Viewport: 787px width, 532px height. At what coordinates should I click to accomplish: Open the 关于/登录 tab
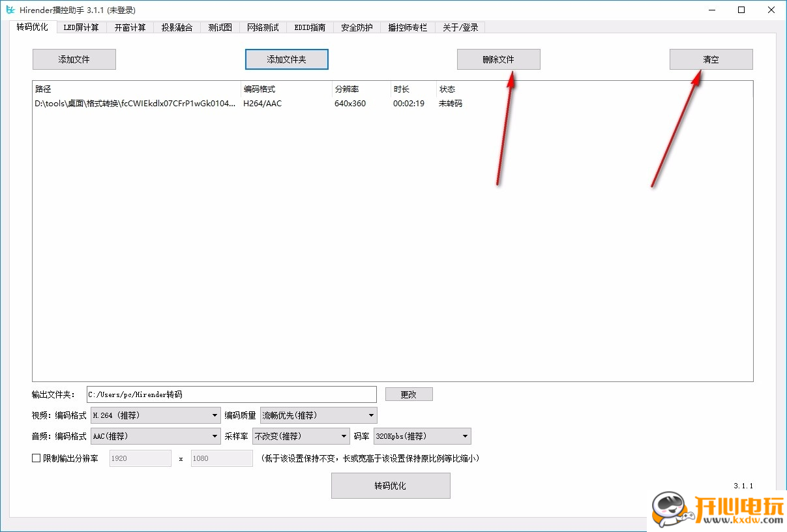[x=460, y=27]
